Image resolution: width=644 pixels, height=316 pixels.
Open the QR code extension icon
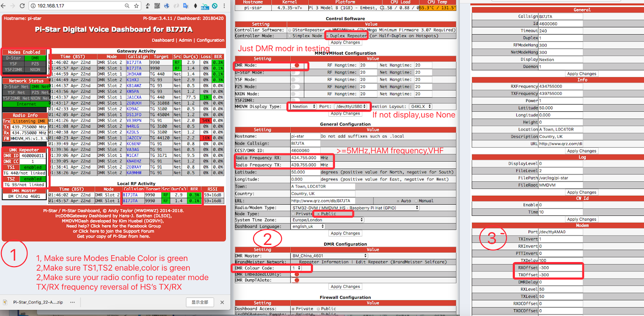(x=157, y=6)
